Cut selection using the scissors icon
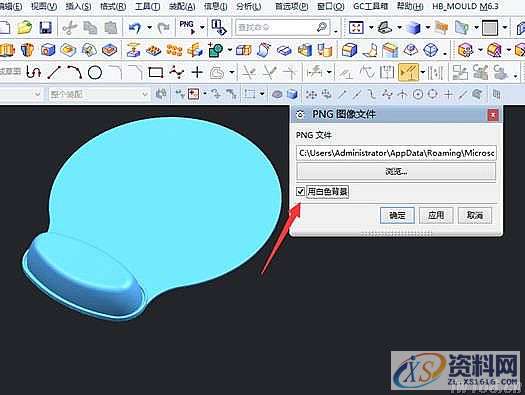The image size is (525, 395). tap(70, 28)
